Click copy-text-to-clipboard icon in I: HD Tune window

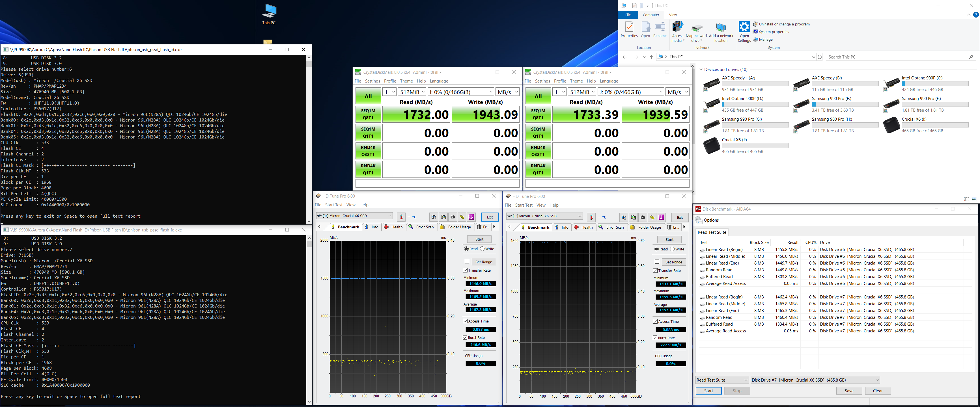(x=624, y=217)
